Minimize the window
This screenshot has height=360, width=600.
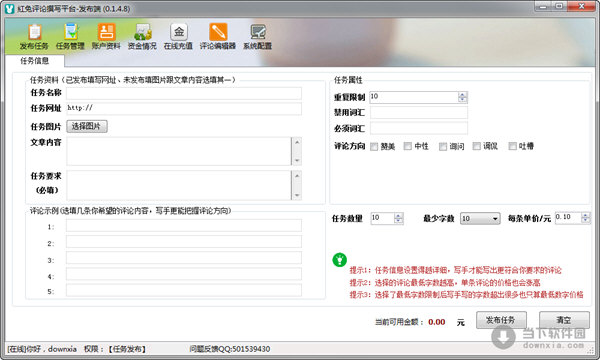tap(543, 6)
